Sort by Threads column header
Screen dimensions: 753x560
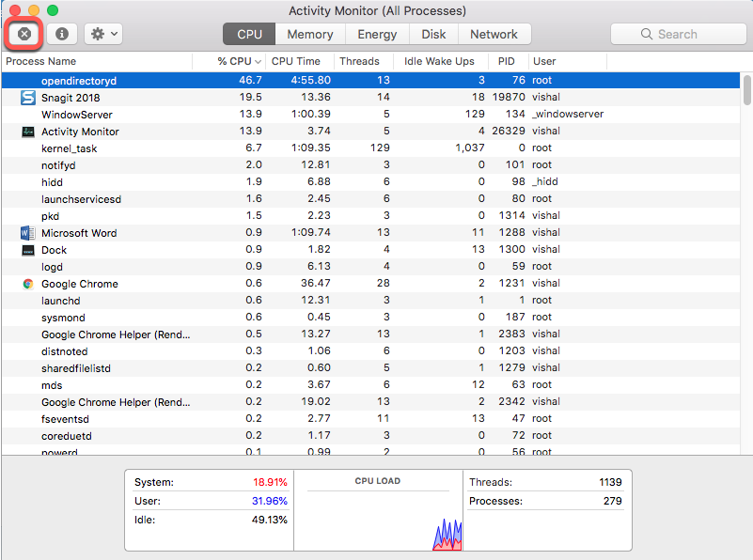(363, 61)
